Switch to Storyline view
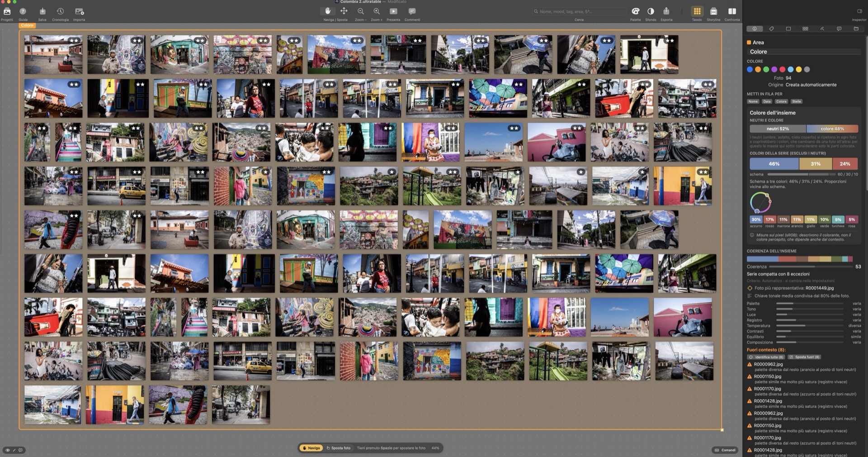Viewport: 868px width, 457px height. click(x=713, y=11)
